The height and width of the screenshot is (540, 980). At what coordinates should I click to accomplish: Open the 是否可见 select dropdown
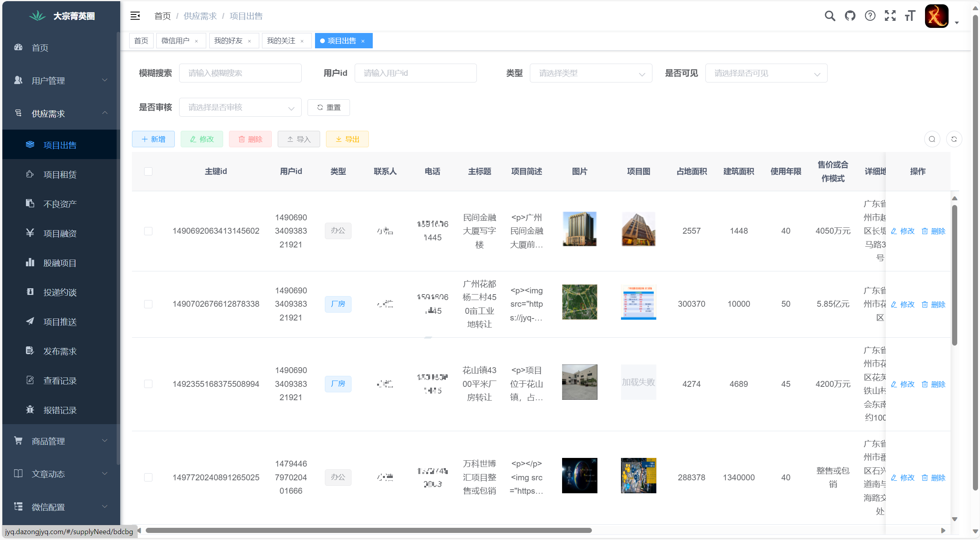point(766,73)
